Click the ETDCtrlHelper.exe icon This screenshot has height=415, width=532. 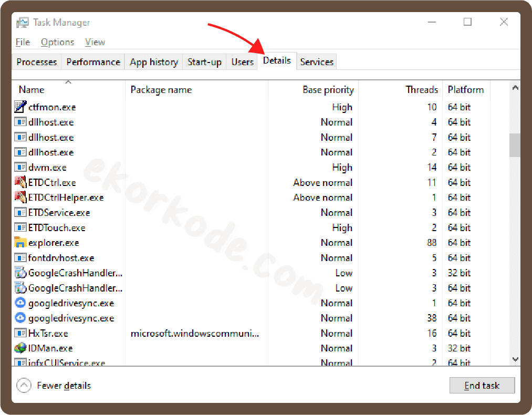(x=20, y=197)
